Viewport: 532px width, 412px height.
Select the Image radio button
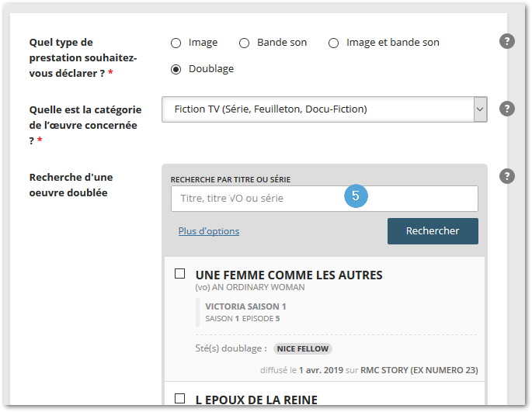[176, 43]
